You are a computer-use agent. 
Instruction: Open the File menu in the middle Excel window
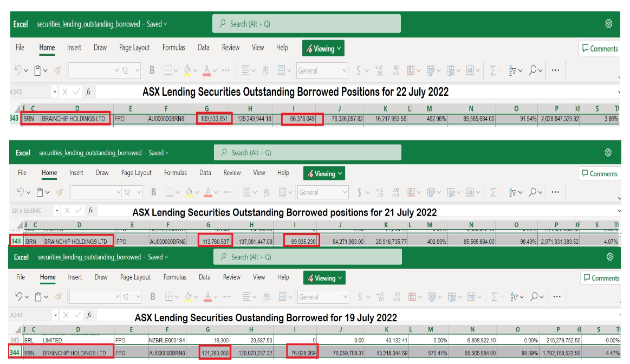point(22,173)
